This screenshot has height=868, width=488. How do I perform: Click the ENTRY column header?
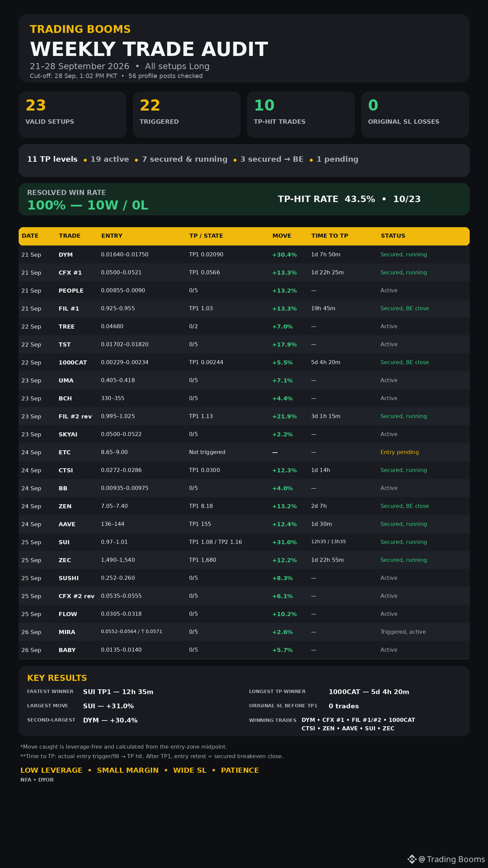pyautogui.click(x=112, y=236)
